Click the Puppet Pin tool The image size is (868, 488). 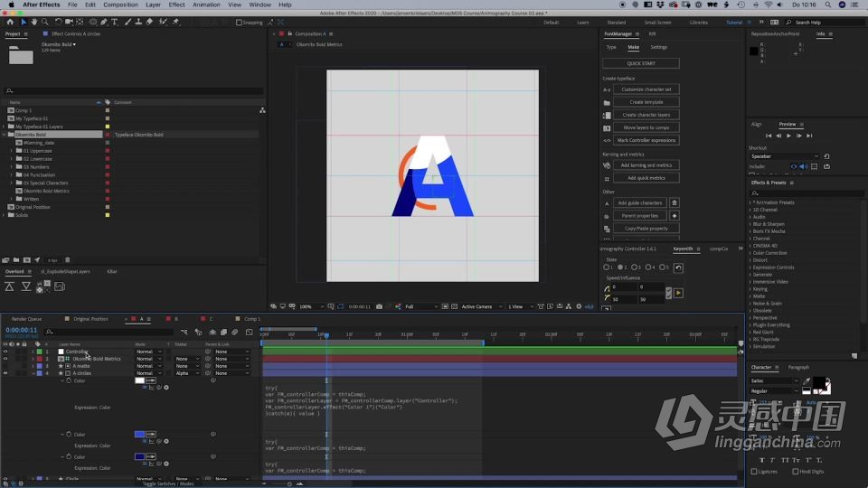[x=176, y=22]
